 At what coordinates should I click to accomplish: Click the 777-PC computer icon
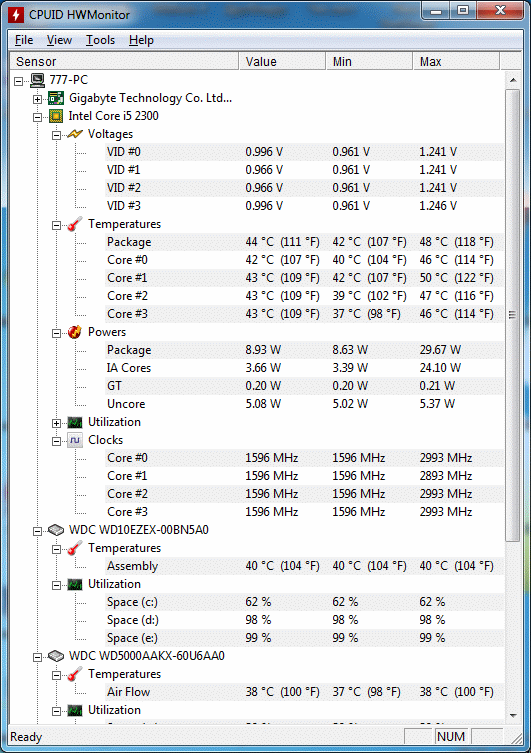(x=37, y=80)
